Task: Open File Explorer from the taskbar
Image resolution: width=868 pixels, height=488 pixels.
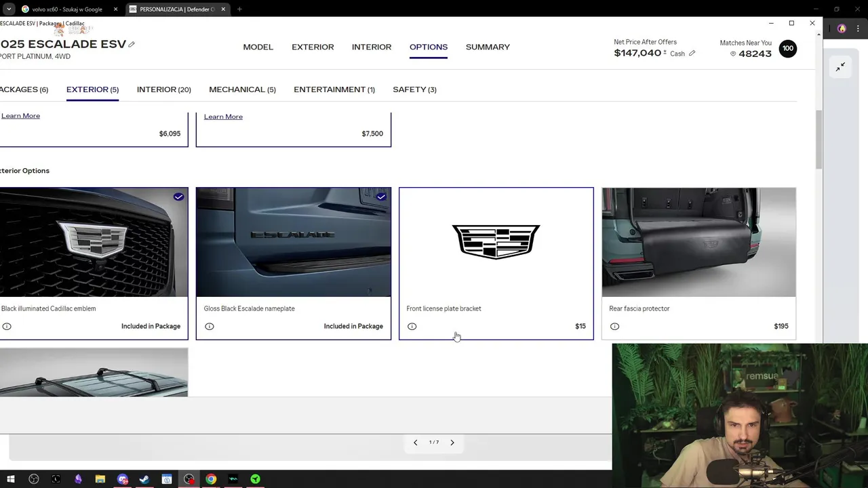Action: click(100, 479)
